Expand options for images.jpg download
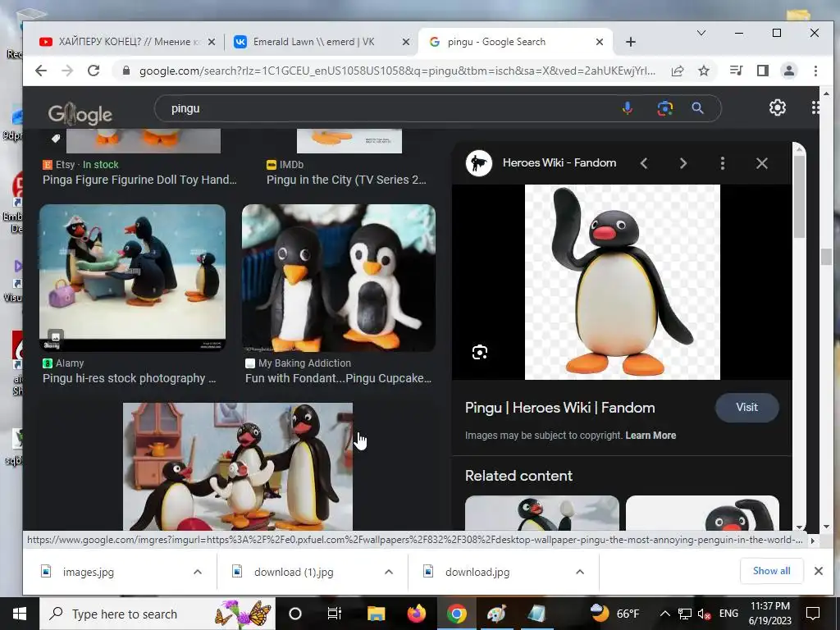The width and height of the screenshot is (840, 630). pos(198,572)
